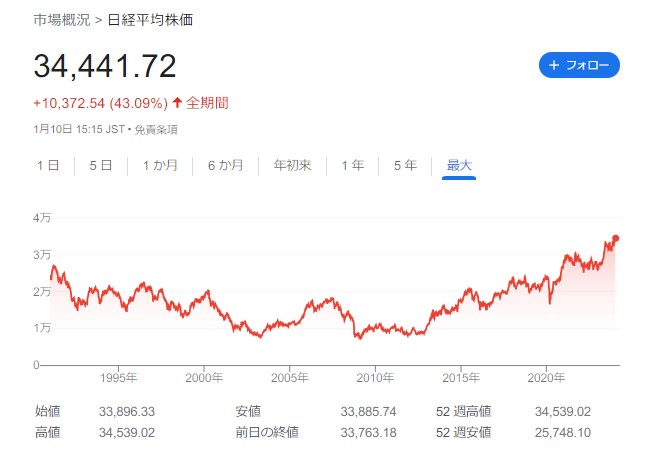Screen dimensions: 653x458
Task: Click the 2020年 axis label
Action: 546,378
